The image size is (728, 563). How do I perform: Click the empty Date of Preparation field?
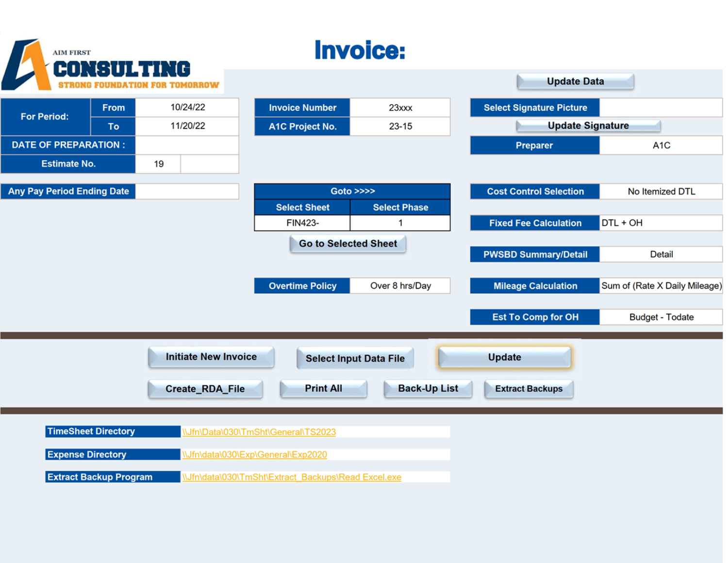click(187, 145)
